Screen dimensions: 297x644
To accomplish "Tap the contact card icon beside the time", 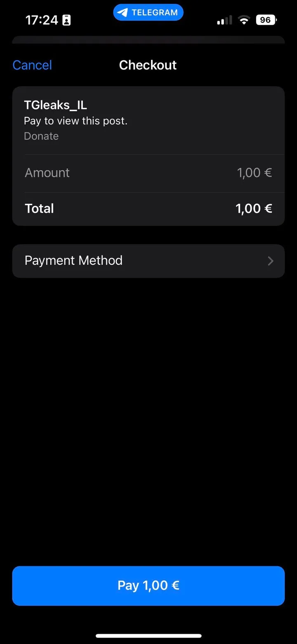I will pos(66,20).
